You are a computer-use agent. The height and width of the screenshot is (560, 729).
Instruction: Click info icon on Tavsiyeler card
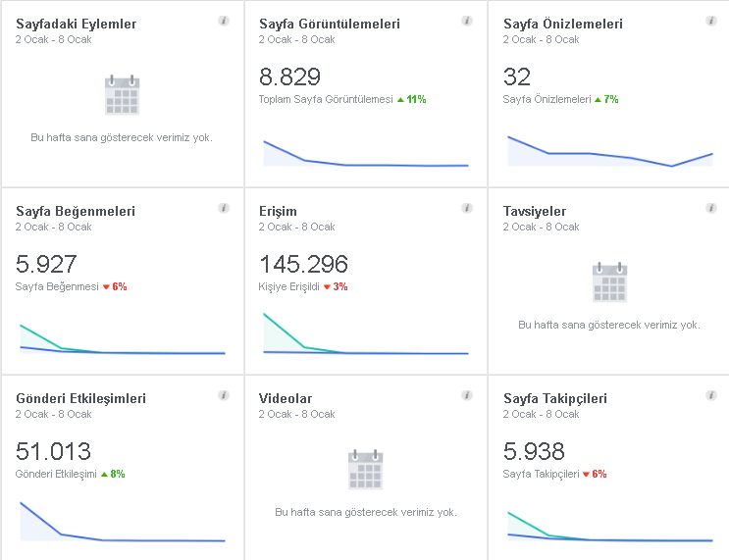pyautogui.click(x=711, y=208)
